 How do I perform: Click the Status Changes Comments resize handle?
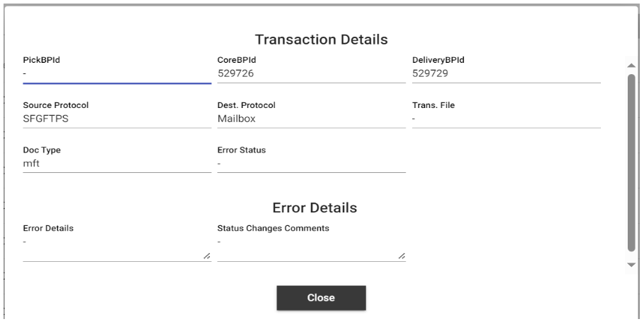[402, 256]
